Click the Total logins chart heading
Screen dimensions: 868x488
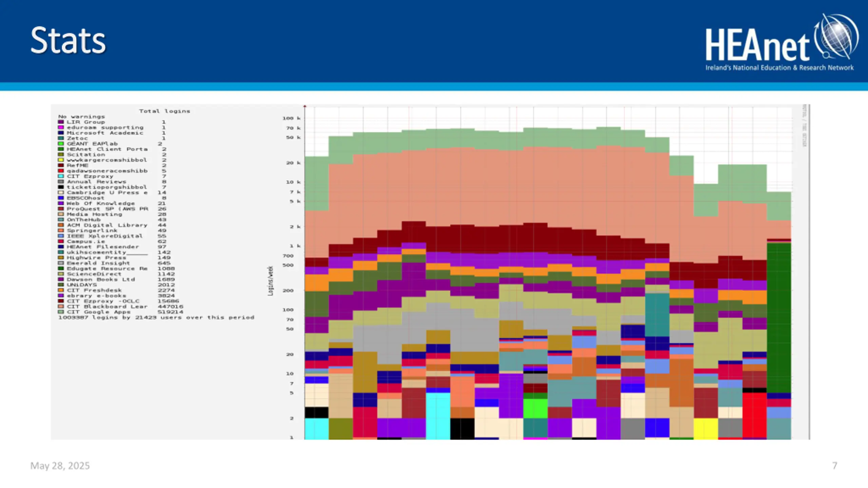(x=164, y=111)
